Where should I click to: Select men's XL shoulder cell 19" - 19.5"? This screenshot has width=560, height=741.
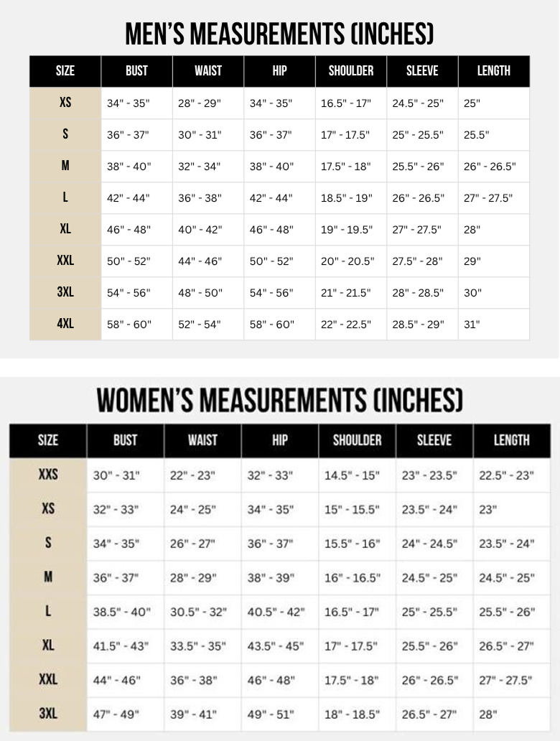[x=347, y=230]
